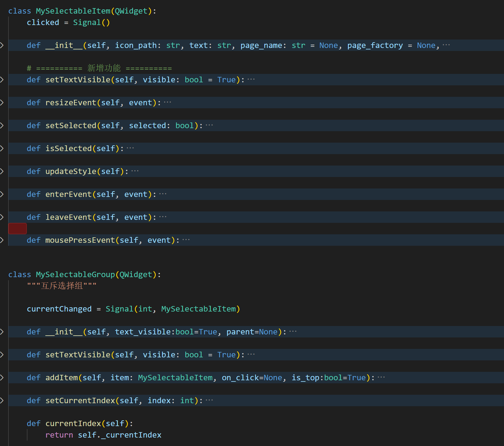Click the 'is_top' parameter in addItem

click(305, 378)
